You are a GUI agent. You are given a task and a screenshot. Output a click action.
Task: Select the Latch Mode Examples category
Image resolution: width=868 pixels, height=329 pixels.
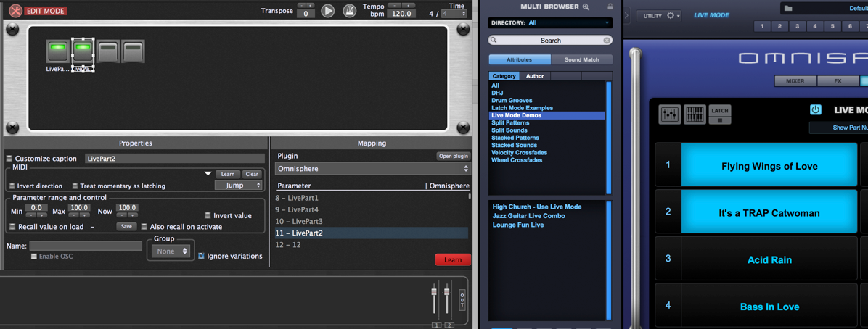point(522,108)
